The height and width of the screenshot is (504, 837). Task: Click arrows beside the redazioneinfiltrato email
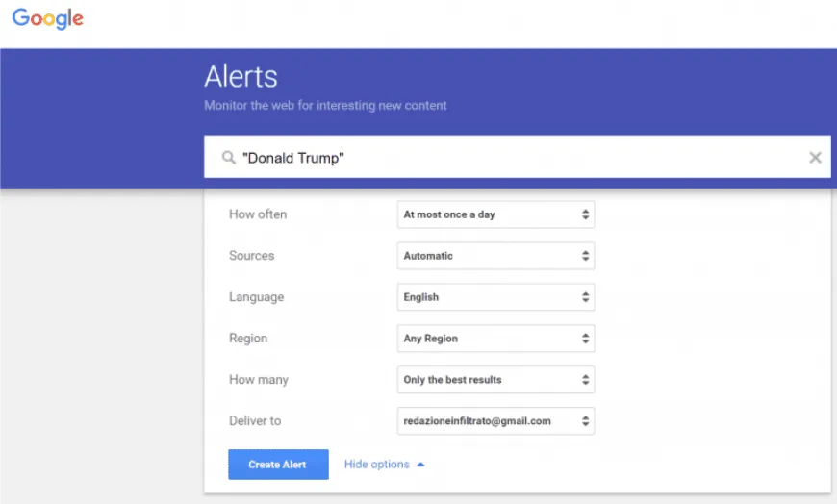[x=585, y=421]
